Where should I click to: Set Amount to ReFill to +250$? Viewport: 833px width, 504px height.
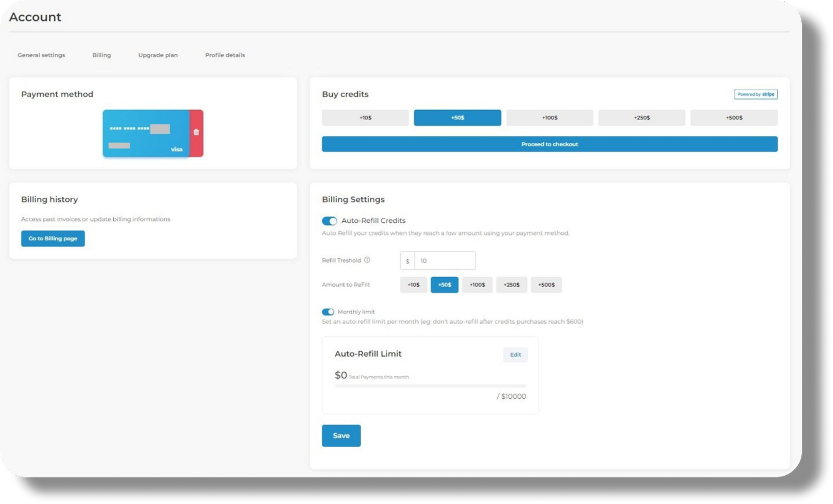click(512, 285)
